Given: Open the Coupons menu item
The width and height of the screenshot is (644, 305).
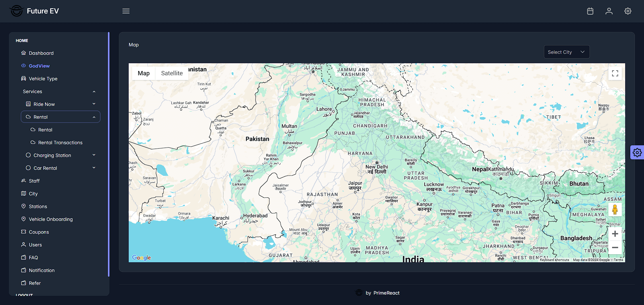Looking at the screenshot, I should pos(60,232).
